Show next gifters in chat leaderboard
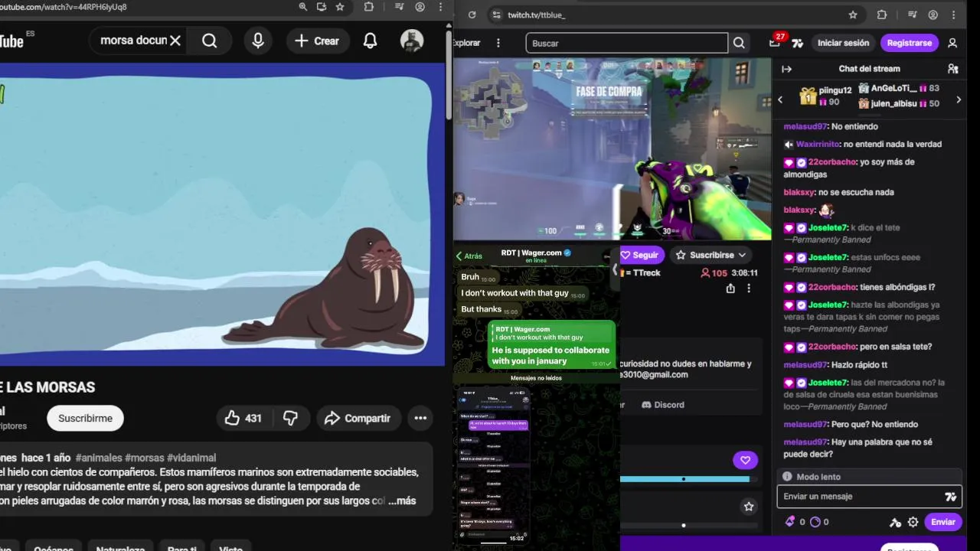Viewport: 980px width, 551px height. point(959,99)
